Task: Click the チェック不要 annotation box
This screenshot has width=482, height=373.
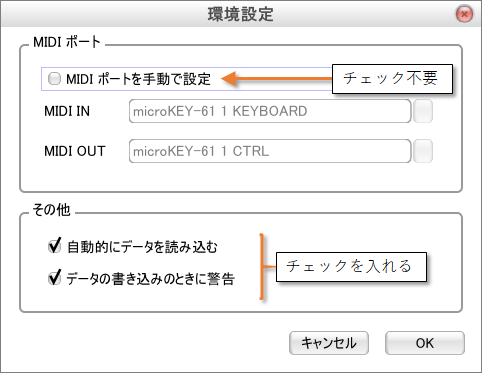Action: point(392,79)
